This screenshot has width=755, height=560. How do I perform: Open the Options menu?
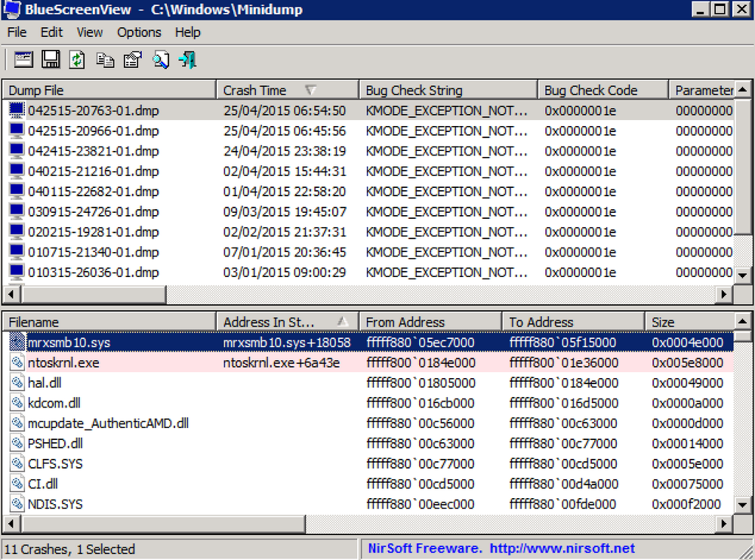click(139, 32)
